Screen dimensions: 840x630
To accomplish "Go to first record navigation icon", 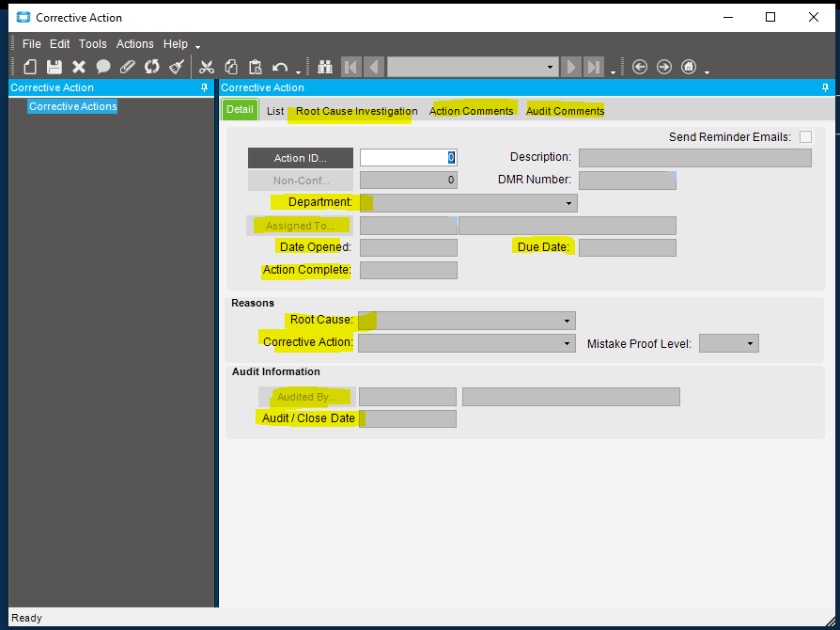I will tap(350, 67).
